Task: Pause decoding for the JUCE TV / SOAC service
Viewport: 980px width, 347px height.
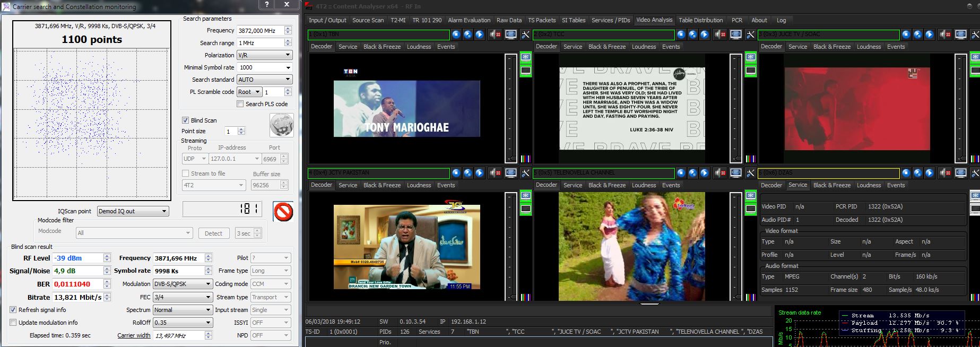Action: (x=918, y=34)
